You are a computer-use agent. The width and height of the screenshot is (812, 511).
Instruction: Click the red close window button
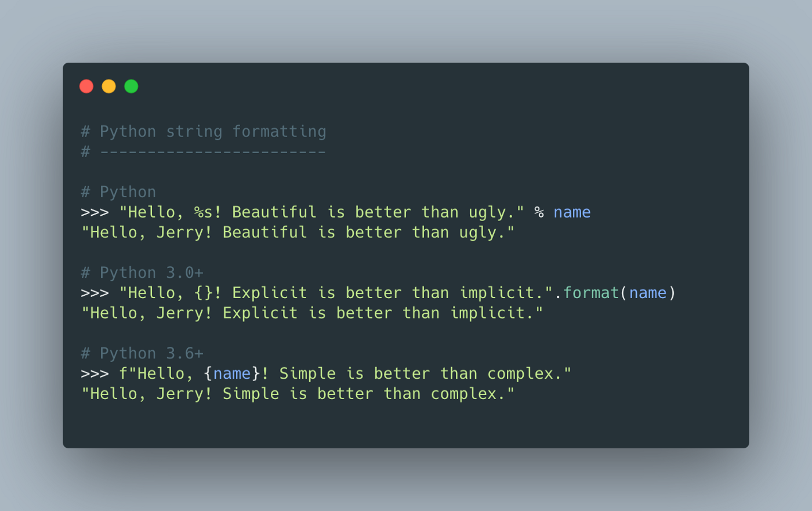[x=86, y=86]
